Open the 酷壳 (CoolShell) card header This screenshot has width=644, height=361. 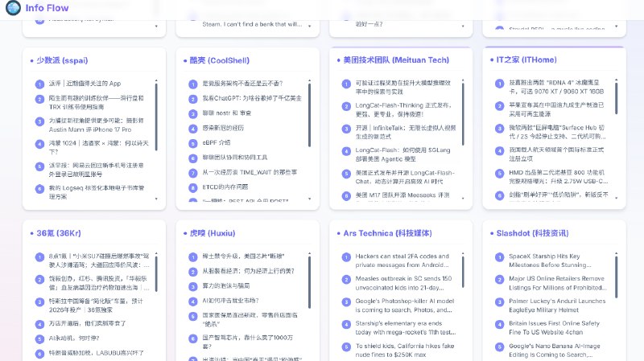click(219, 60)
